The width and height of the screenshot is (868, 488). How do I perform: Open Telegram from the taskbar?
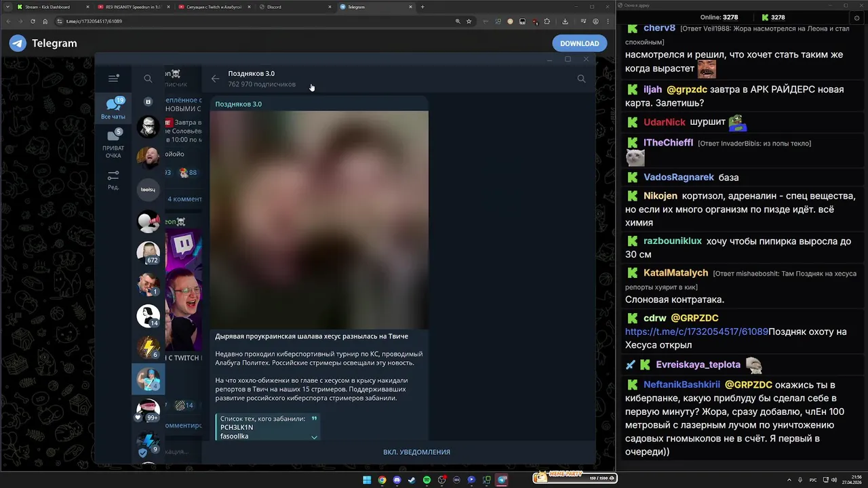pyautogui.click(x=502, y=480)
